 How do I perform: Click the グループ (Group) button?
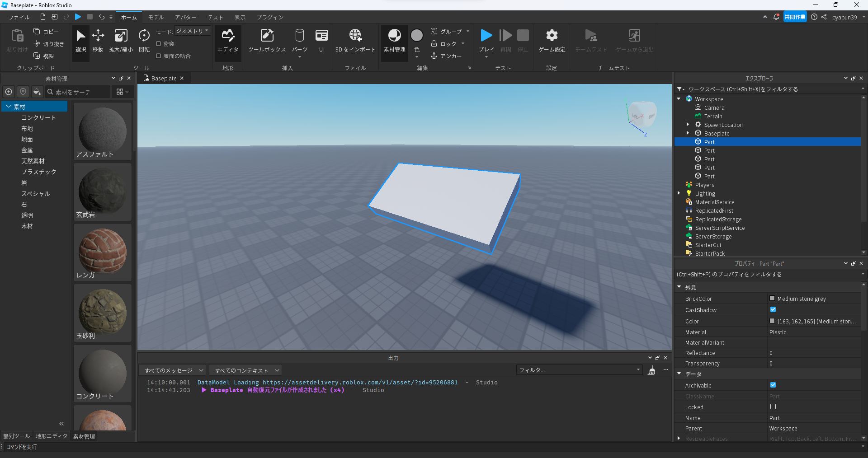(447, 32)
